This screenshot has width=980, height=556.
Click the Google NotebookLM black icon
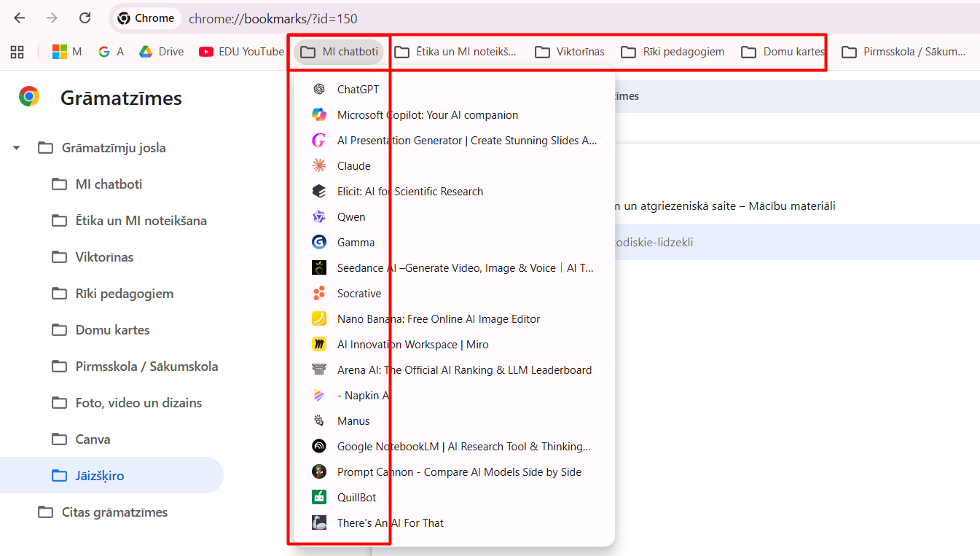tap(318, 447)
